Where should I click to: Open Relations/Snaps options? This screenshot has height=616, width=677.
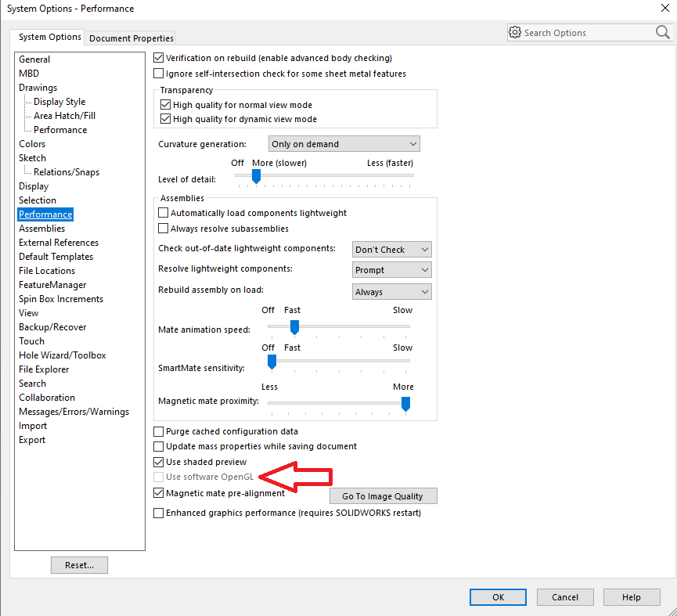pos(66,172)
